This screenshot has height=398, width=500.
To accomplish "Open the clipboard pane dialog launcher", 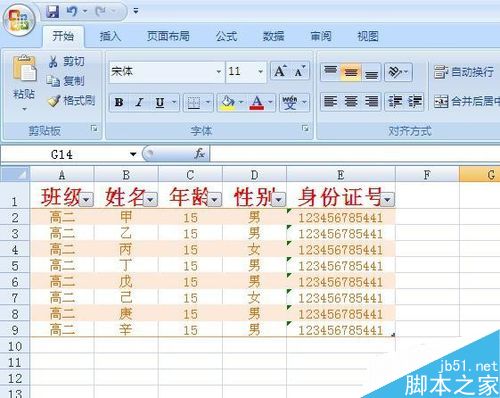I will click(94, 128).
